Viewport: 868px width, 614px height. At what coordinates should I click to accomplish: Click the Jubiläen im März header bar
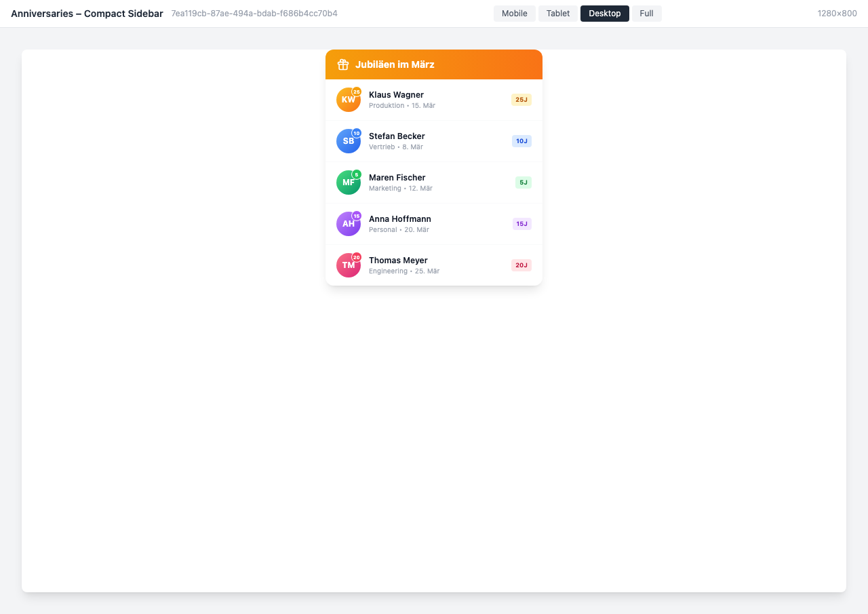(x=433, y=64)
